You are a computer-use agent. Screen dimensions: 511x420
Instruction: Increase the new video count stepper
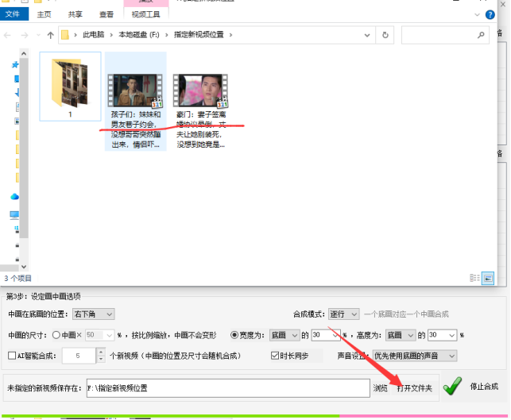tap(101, 352)
